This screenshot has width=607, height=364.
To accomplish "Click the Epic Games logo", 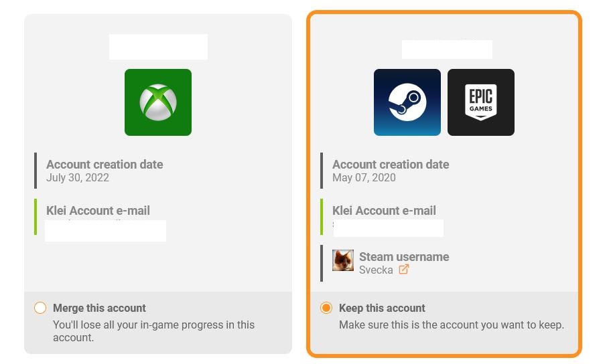I will pyautogui.click(x=481, y=102).
